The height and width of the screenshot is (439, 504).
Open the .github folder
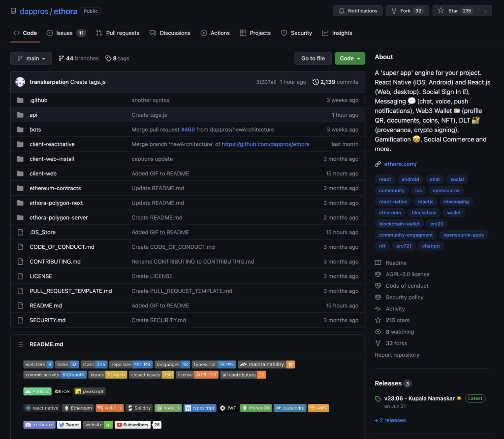click(38, 100)
